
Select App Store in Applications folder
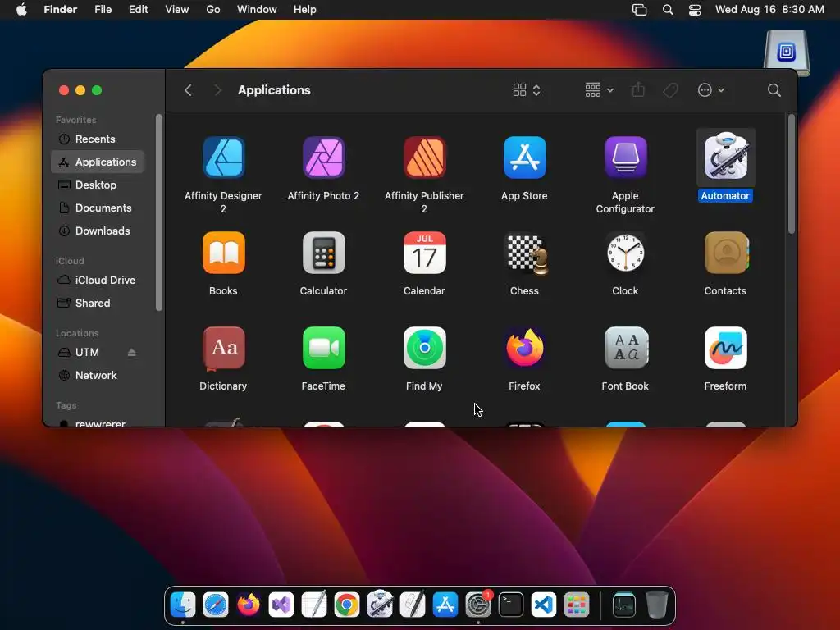pyautogui.click(x=524, y=157)
